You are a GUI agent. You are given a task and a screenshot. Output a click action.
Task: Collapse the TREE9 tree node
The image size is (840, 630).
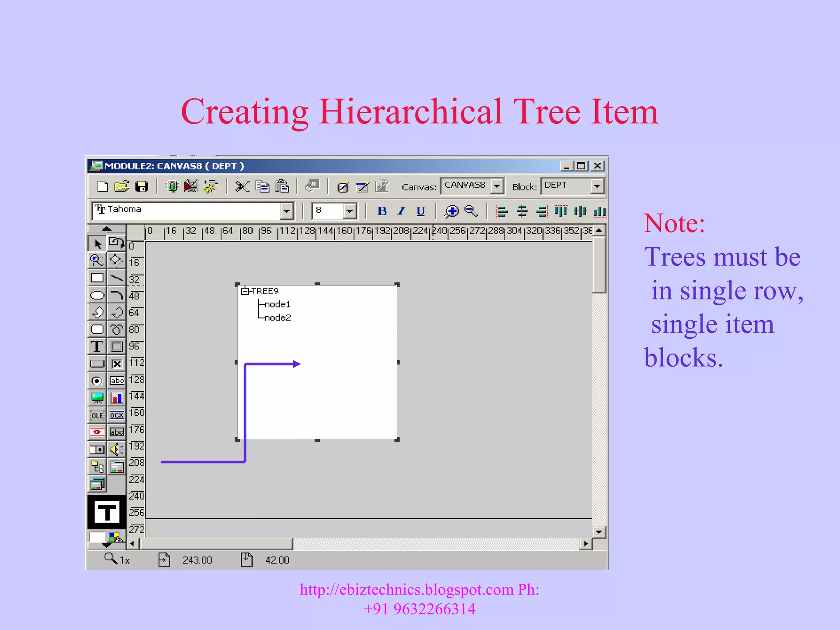245,291
